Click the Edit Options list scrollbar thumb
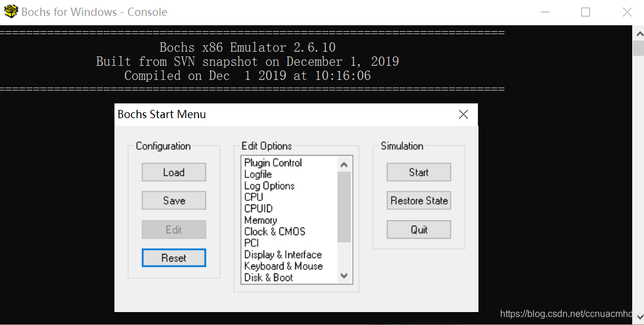The image size is (644, 325). coord(344,207)
